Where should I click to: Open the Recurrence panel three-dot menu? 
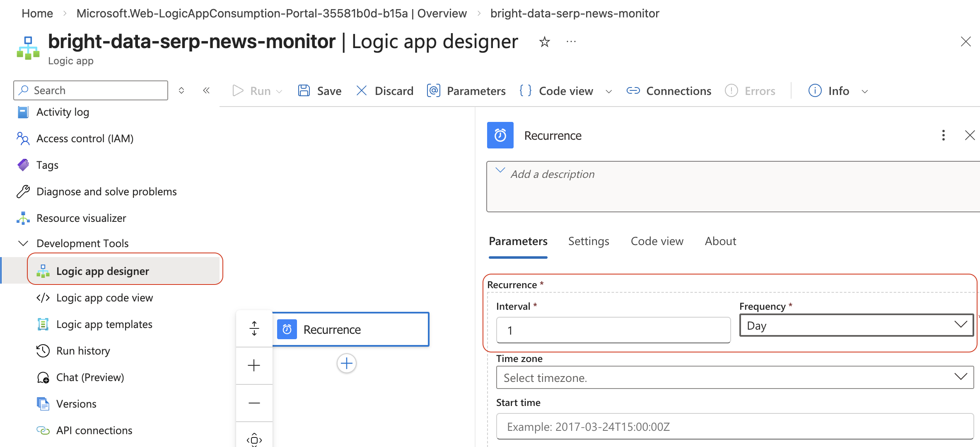pos(943,136)
